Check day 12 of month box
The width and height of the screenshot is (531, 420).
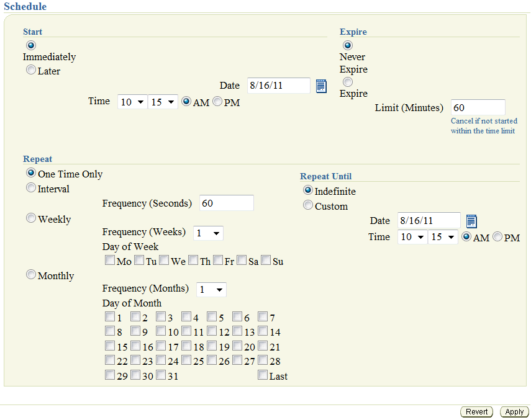[x=212, y=331]
